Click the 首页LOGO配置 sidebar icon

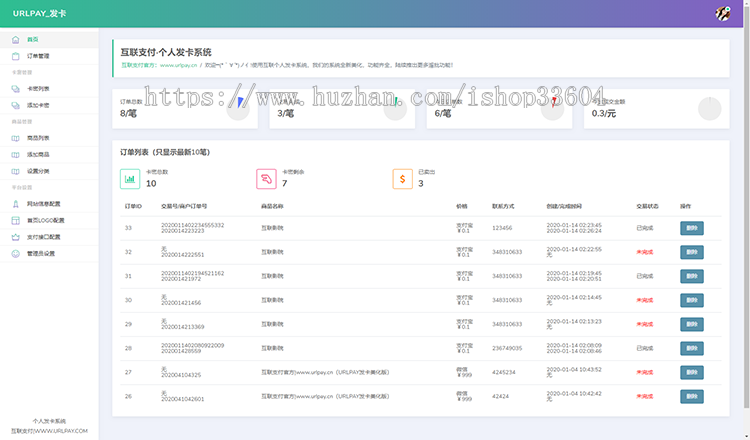[15, 220]
